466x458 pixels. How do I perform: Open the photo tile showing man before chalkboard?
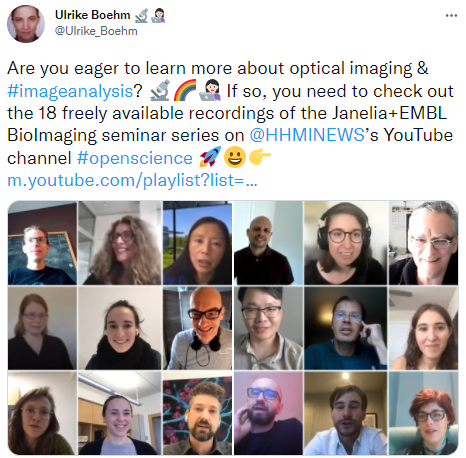pyautogui.click(x=42, y=243)
